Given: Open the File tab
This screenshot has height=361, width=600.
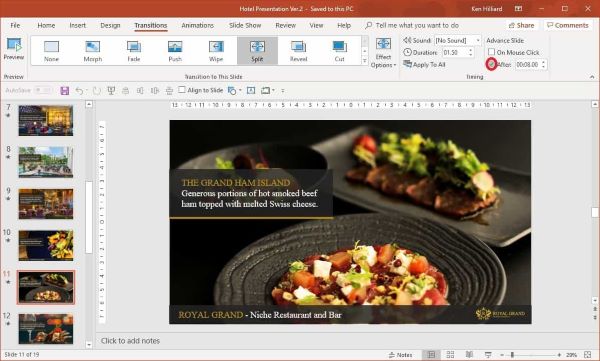Looking at the screenshot, I should 15,25.
